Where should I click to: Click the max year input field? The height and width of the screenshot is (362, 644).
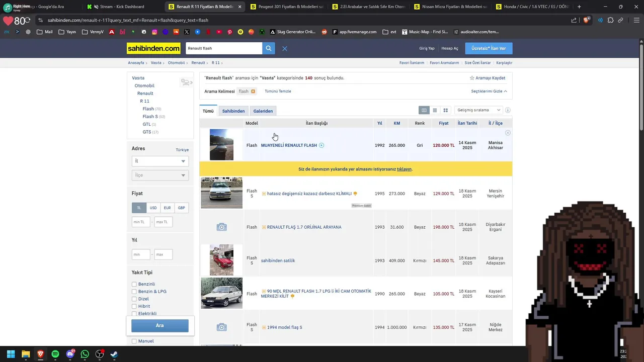point(164,254)
